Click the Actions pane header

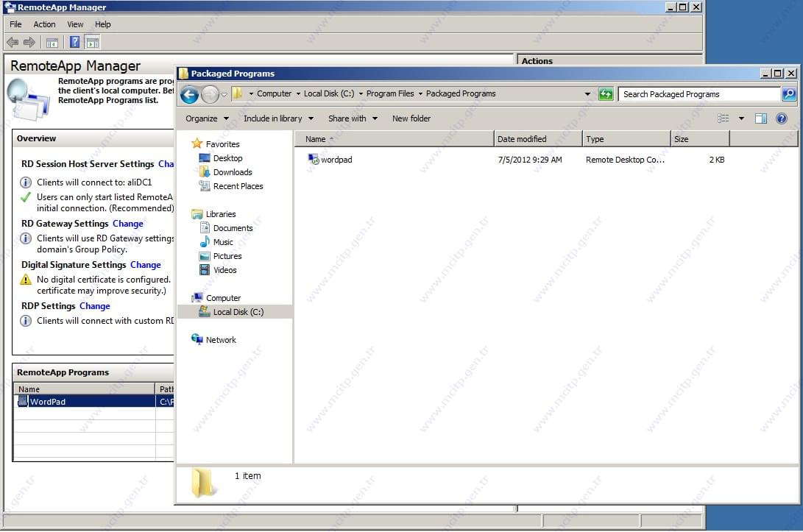(609, 61)
